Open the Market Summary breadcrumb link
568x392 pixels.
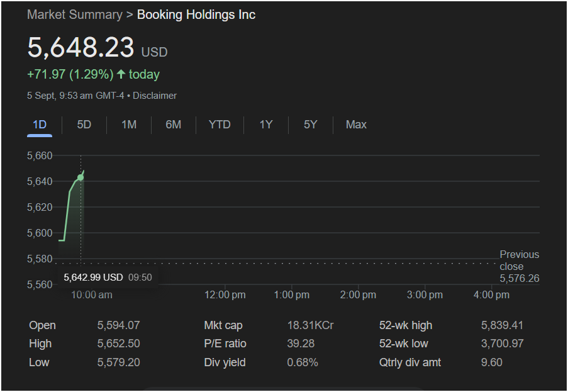coord(75,14)
